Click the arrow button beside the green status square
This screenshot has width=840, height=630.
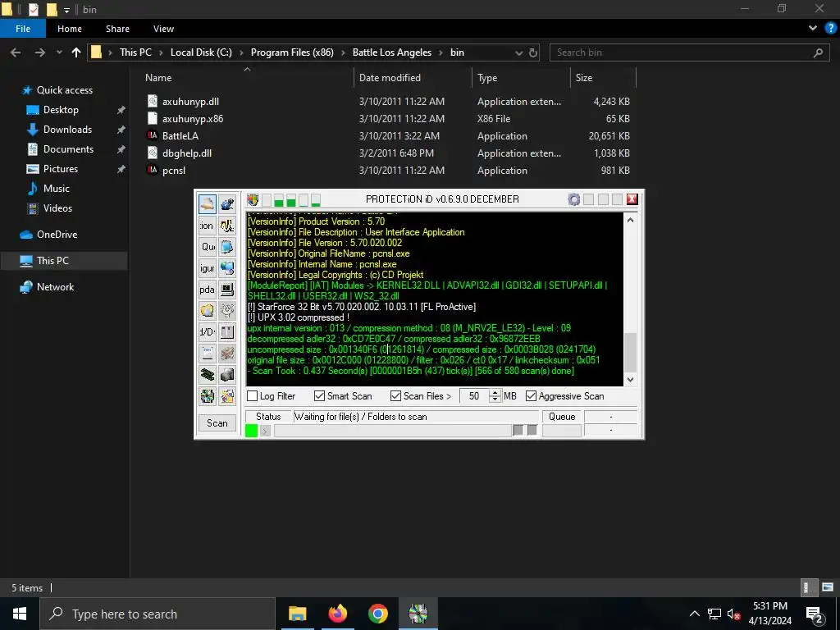[x=265, y=430]
